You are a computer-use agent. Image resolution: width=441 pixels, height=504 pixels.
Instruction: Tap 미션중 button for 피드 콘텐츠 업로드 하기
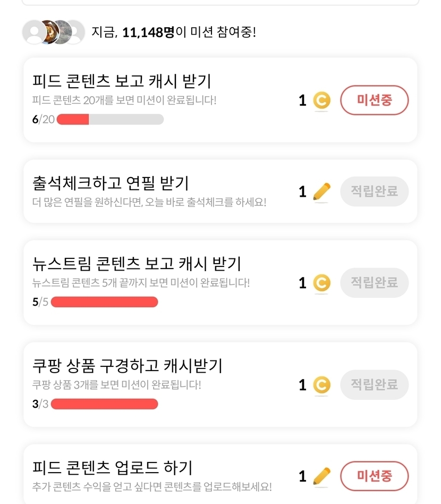tap(374, 476)
